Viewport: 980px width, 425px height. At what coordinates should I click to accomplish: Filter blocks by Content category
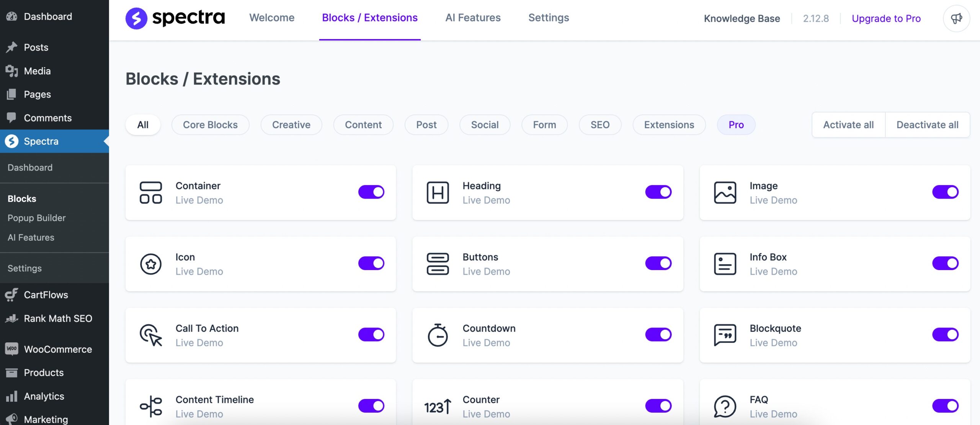[x=363, y=125]
